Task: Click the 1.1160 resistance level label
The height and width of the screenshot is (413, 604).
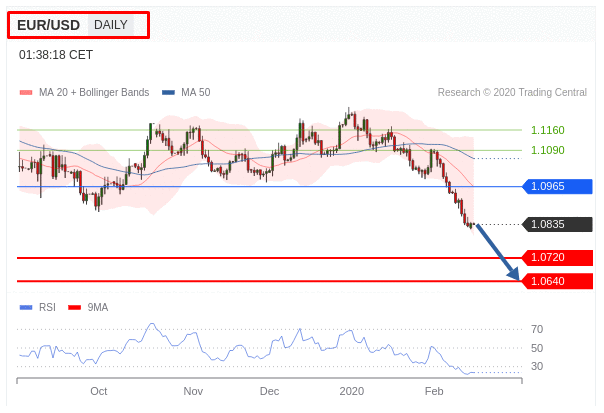Action: (x=547, y=130)
